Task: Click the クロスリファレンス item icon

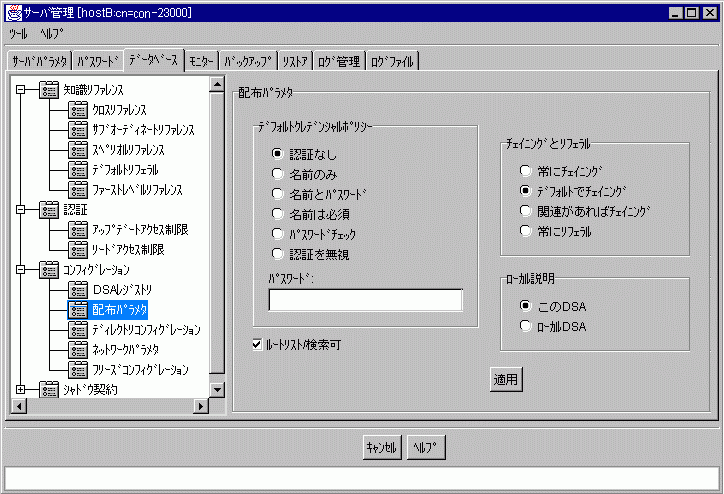Action: (x=78, y=110)
